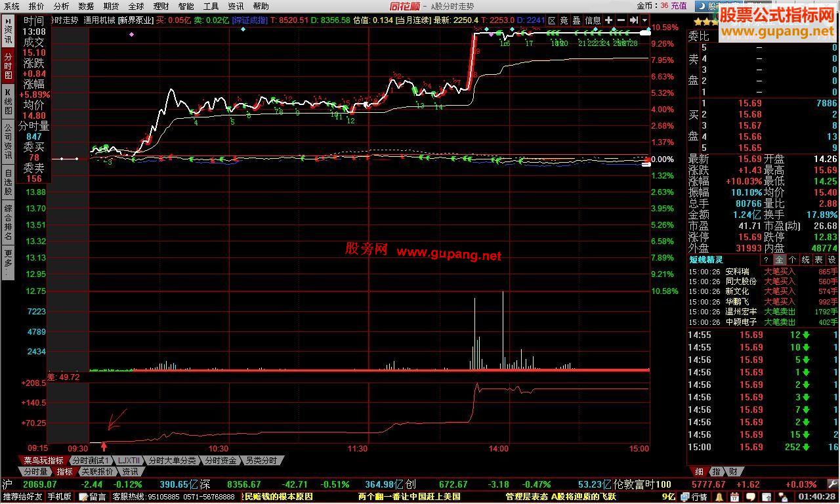840x504 pixels.
Task: Select the 细 detail tab
Action: pyautogui.click(x=699, y=472)
